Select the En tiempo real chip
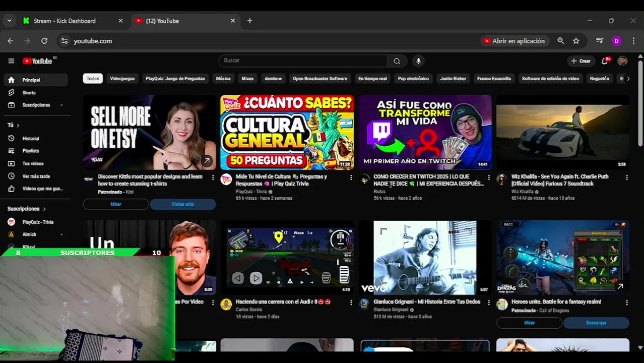The image size is (644, 363). [x=372, y=79]
